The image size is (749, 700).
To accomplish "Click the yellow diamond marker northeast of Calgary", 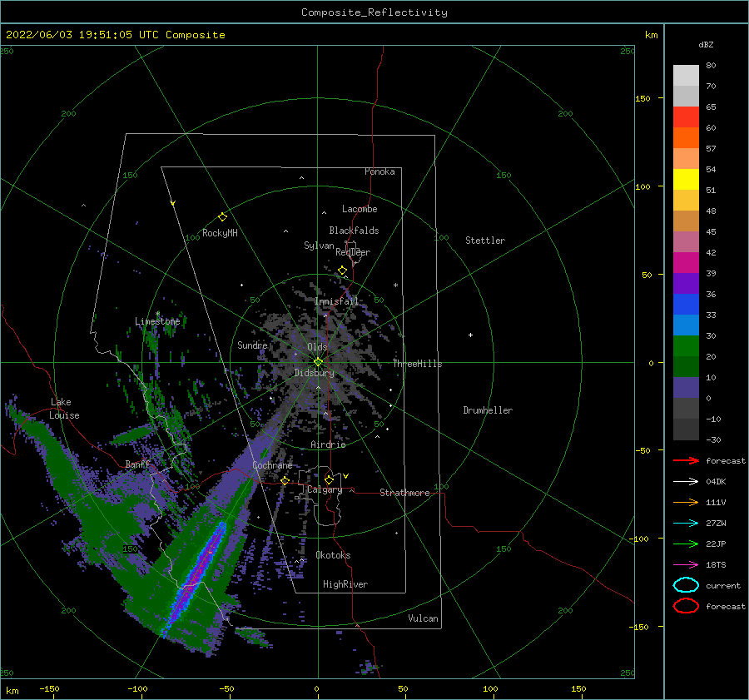I will click(x=329, y=479).
